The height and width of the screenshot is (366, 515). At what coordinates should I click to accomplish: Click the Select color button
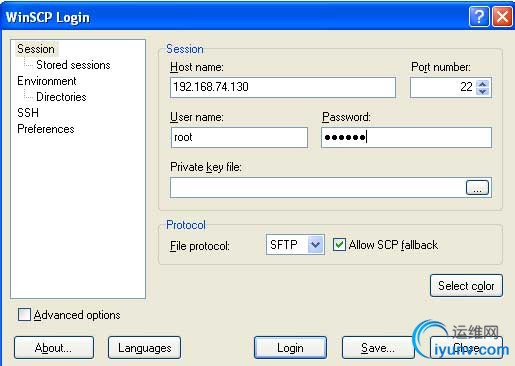466,286
